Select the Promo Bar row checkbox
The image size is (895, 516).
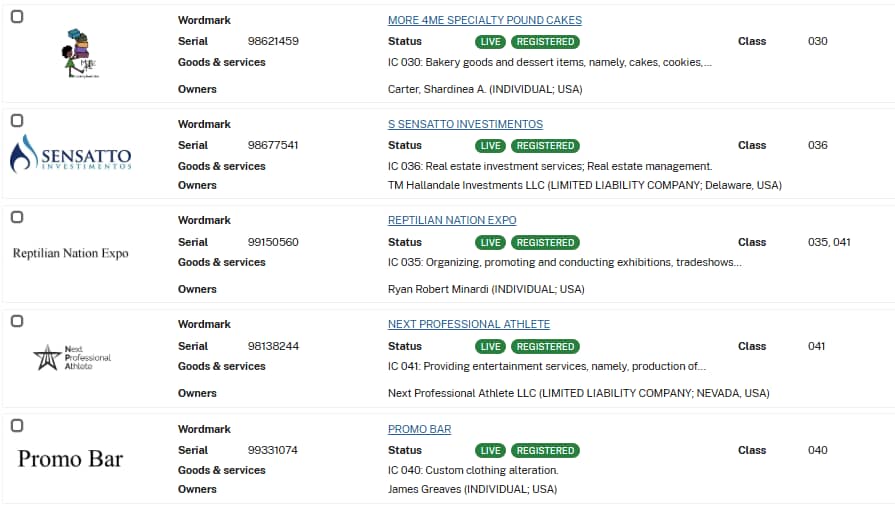coord(17,425)
